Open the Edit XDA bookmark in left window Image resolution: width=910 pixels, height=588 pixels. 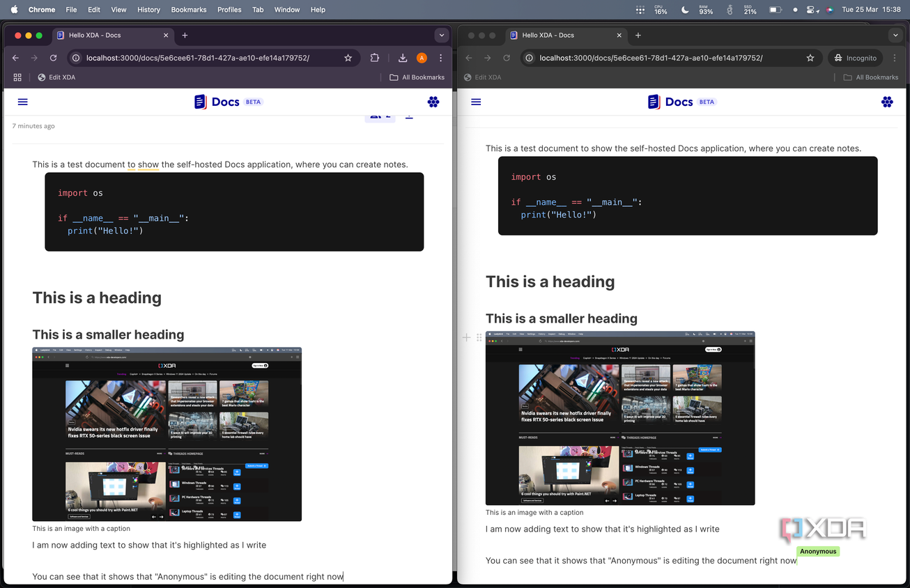[x=56, y=77]
